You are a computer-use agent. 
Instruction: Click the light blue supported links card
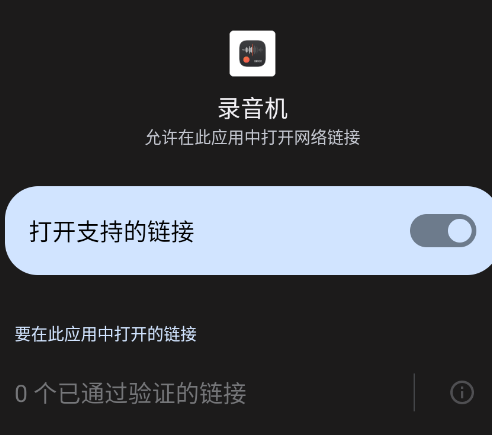point(248,231)
